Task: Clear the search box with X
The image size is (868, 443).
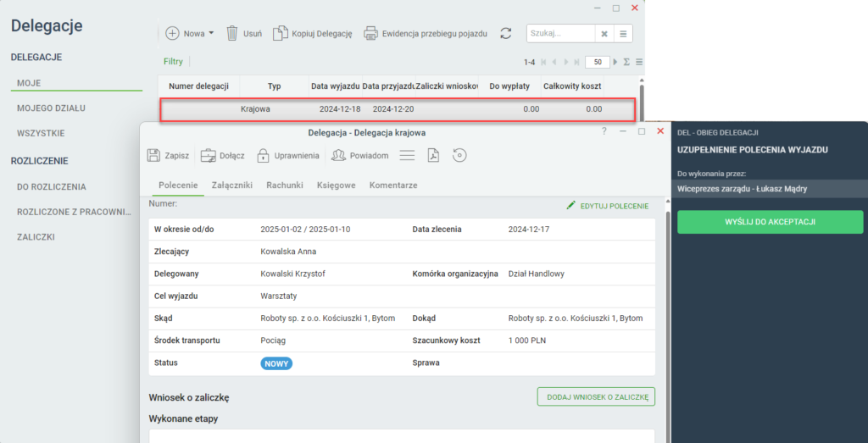Action: (604, 34)
